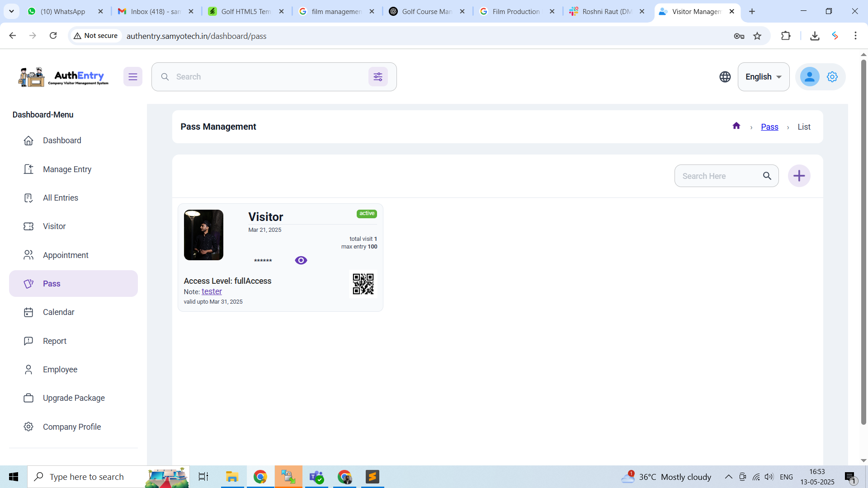Click magnifier icon in Search Here box

(x=767, y=176)
